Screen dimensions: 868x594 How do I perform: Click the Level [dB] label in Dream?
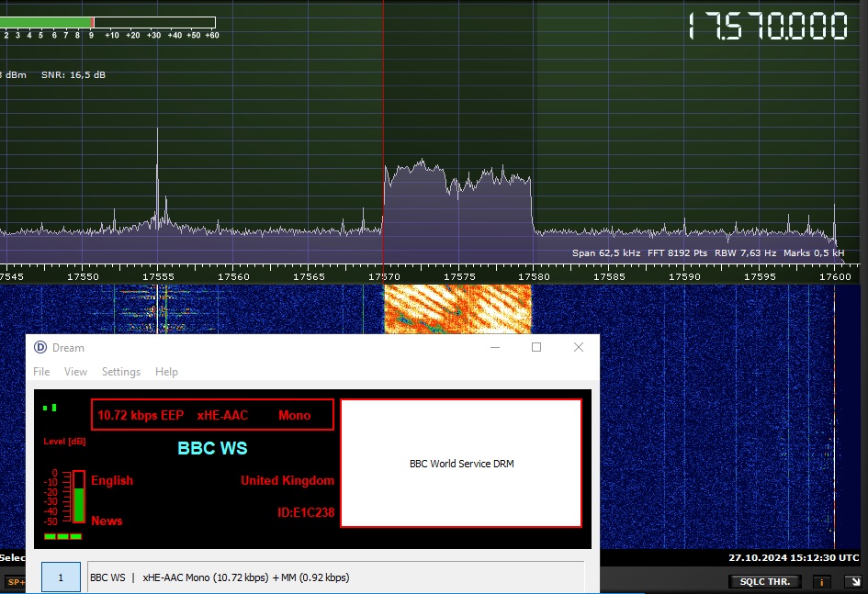65,442
